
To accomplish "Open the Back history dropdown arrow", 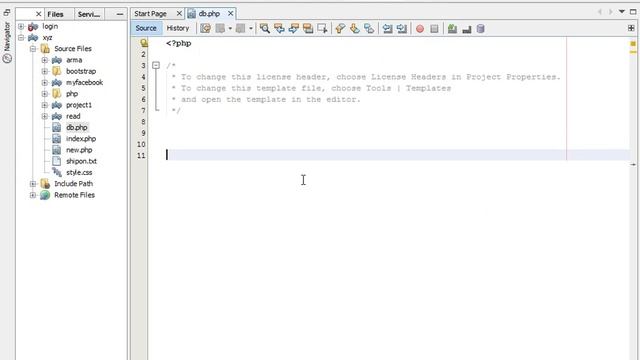I will [230, 29].
